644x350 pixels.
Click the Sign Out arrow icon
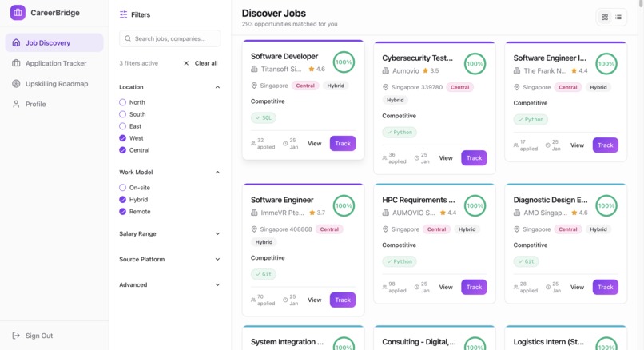[x=16, y=336]
